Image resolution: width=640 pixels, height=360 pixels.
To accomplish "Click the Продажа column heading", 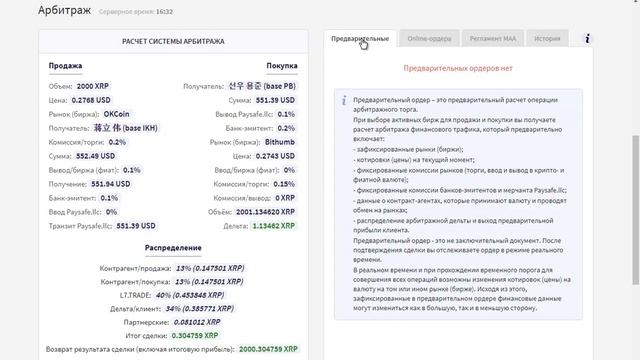I will click(65, 66).
